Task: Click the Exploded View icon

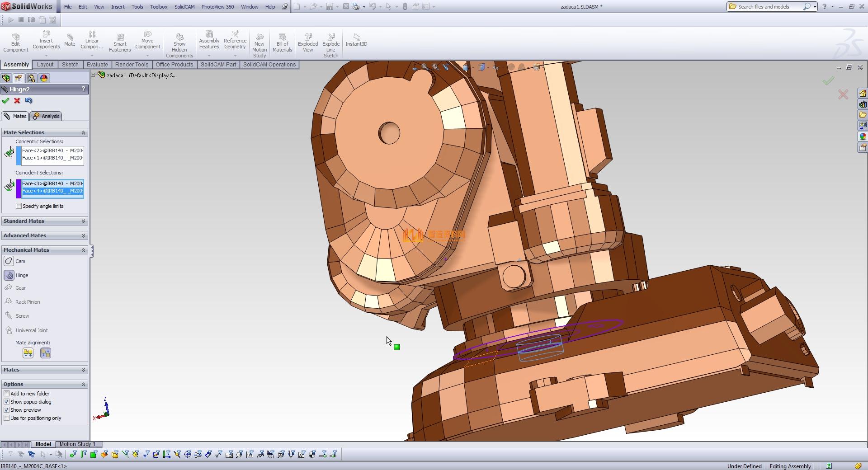Action: [308, 41]
